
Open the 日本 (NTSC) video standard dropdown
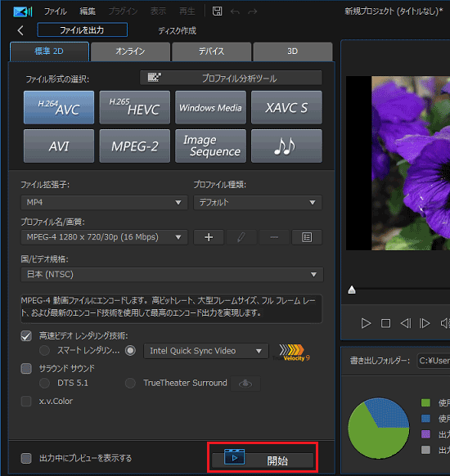(172, 275)
